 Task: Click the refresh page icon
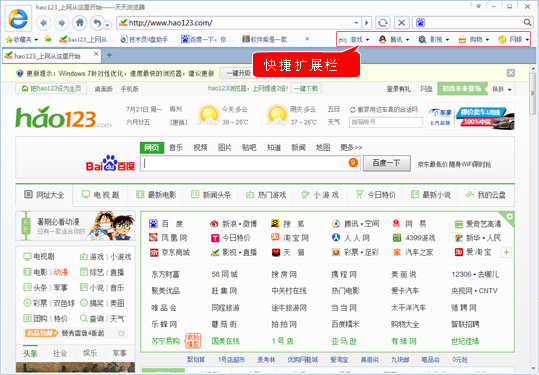click(x=383, y=23)
